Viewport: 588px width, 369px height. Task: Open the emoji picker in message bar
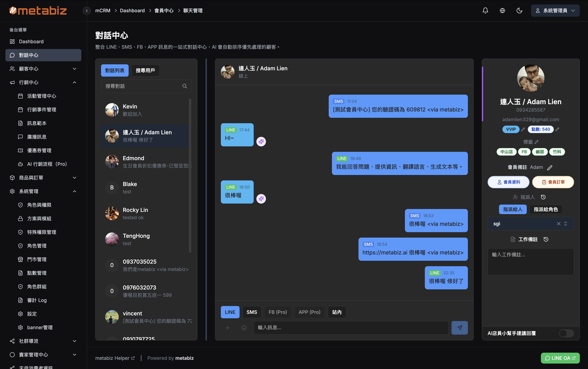pos(244,327)
